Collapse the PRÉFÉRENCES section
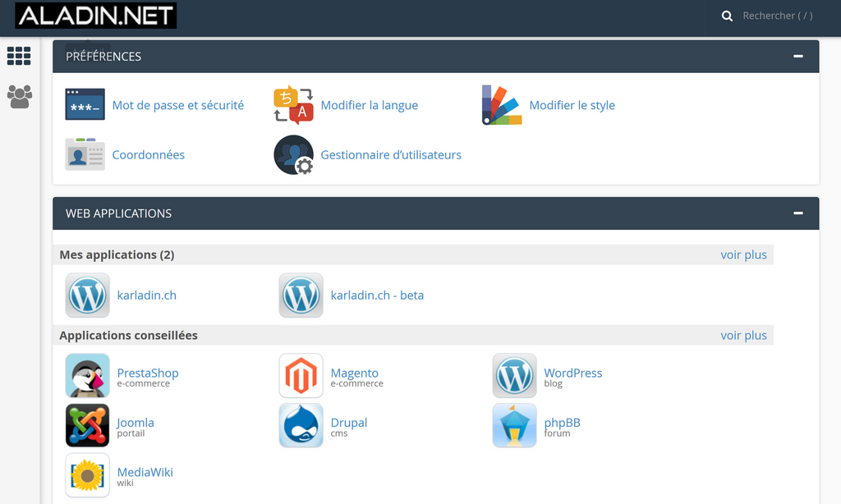This screenshot has width=841, height=504. (797, 57)
